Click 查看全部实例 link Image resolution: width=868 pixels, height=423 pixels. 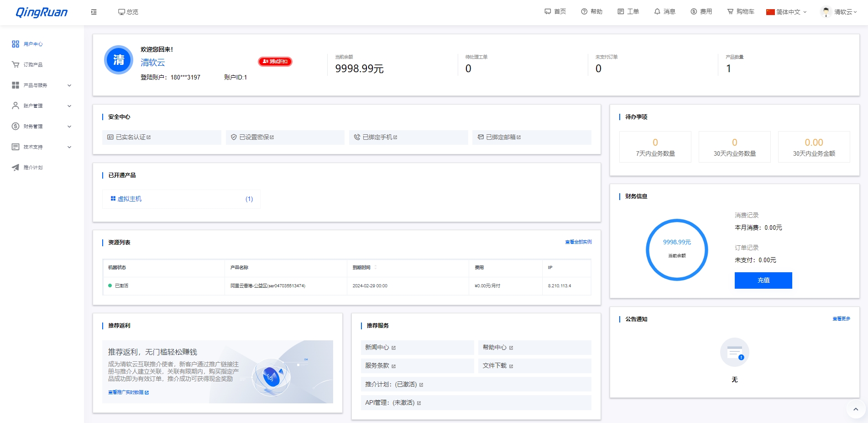[578, 242]
